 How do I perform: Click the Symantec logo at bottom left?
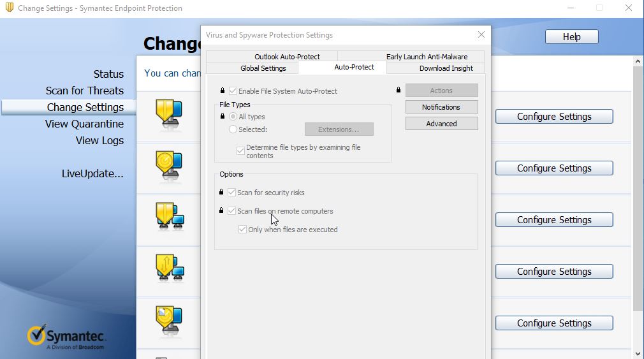(66, 337)
